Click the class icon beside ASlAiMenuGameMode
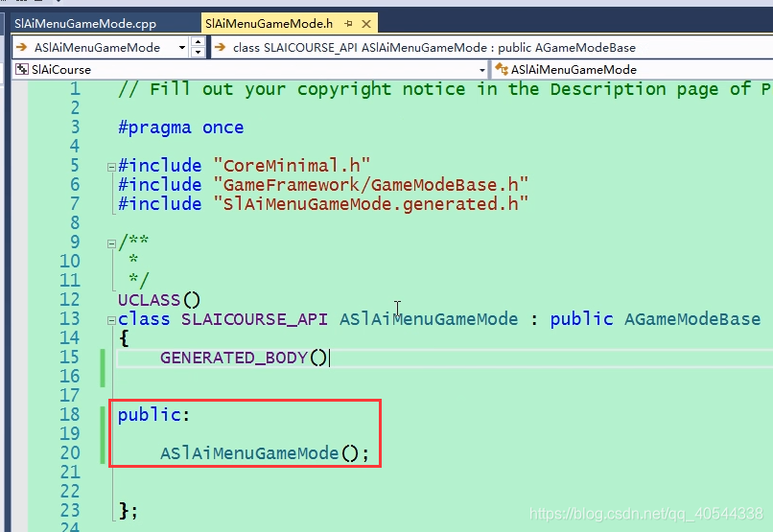Image resolution: width=773 pixels, height=532 pixels. click(502, 69)
